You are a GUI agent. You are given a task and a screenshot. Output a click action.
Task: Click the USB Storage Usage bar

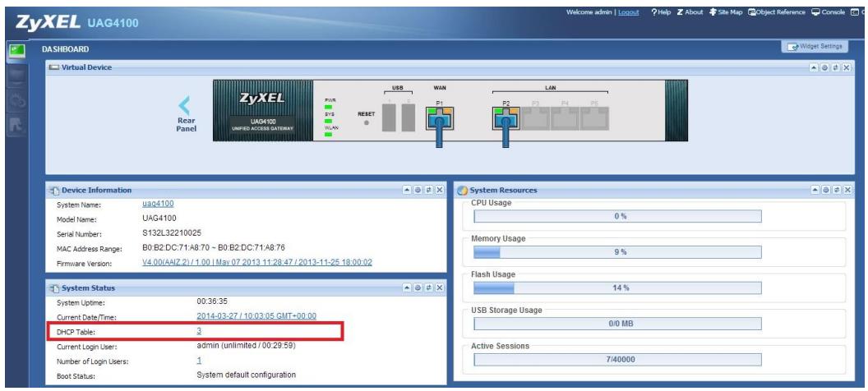tap(617, 324)
